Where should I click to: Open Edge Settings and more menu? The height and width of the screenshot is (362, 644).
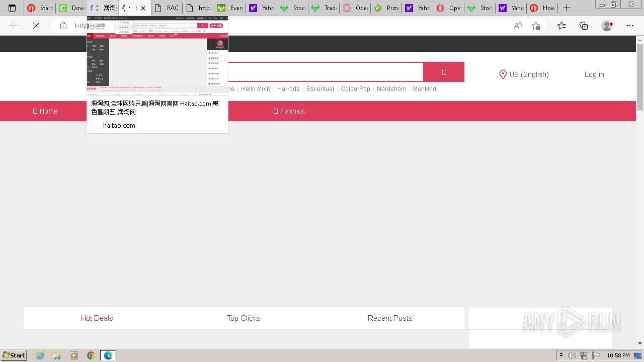(x=630, y=26)
